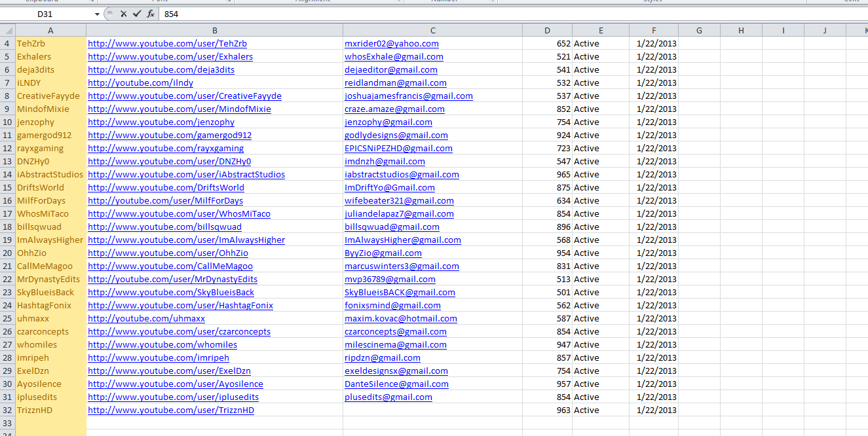This screenshot has height=436, width=868.
Task: Click the DanteSilence@gmail.com email link
Action: point(396,384)
